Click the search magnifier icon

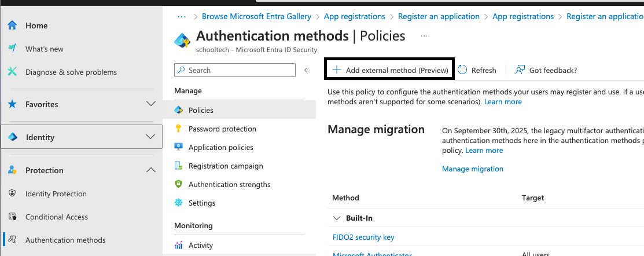pos(182,70)
